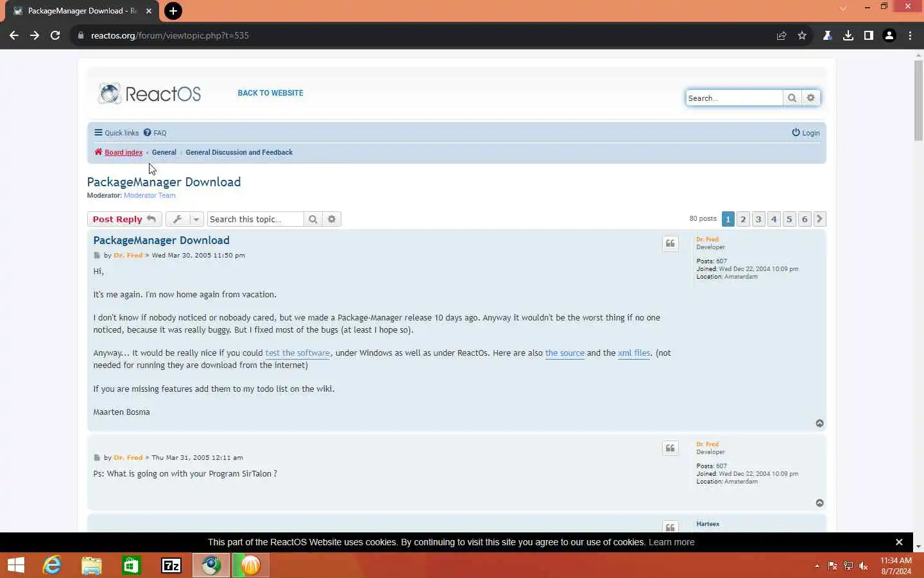924x578 pixels.
Task: Open the General breadcrumb
Action: [164, 152]
